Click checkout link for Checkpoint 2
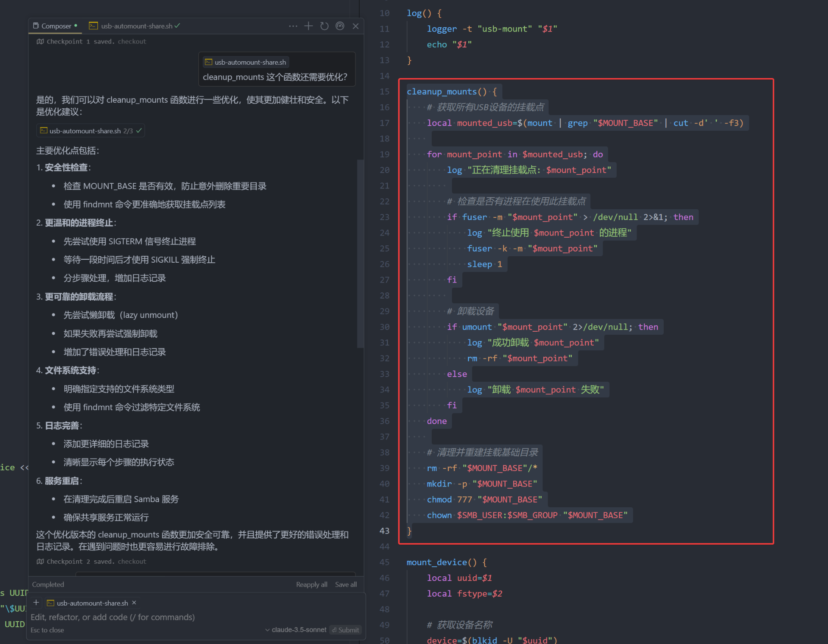This screenshot has height=644, width=828. click(x=132, y=562)
